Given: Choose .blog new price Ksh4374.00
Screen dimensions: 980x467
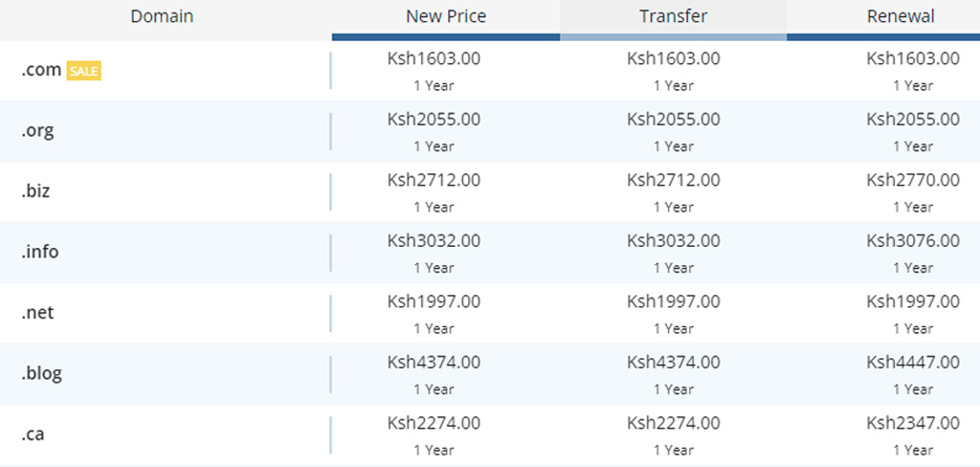Looking at the screenshot, I should click(x=434, y=362).
